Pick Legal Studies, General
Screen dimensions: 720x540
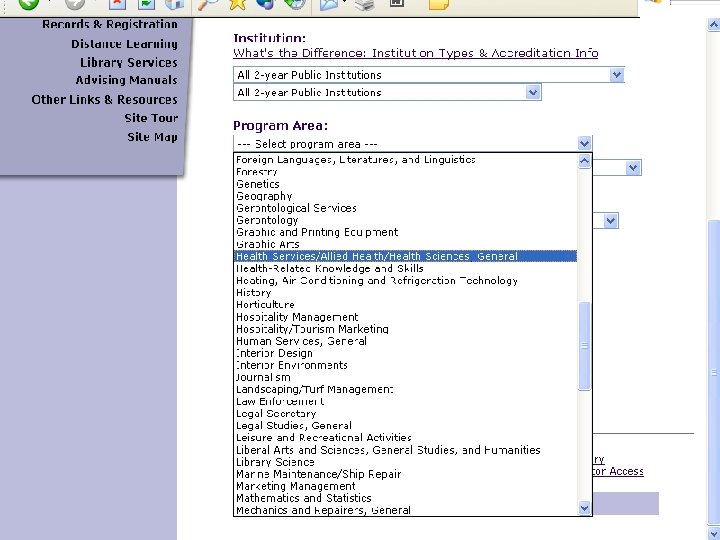pos(405,425)
